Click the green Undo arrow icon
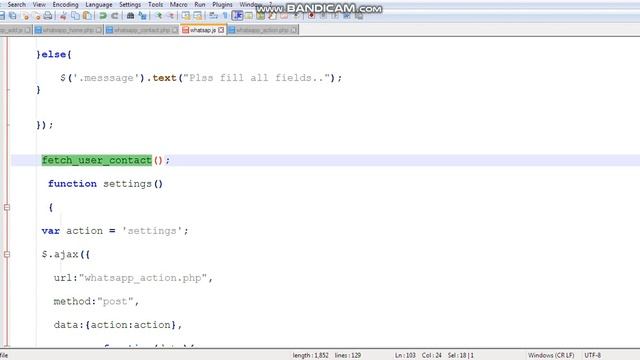 103,16
